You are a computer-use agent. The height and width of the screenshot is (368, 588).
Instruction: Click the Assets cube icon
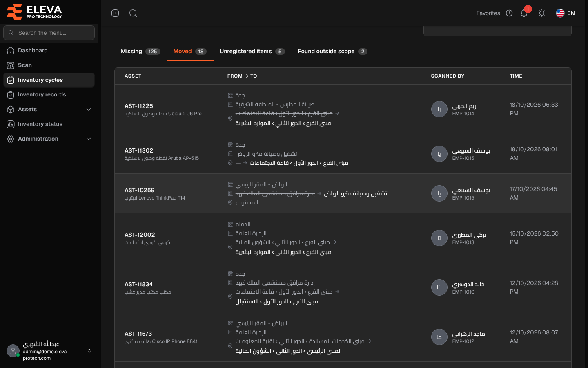[11, 109]
